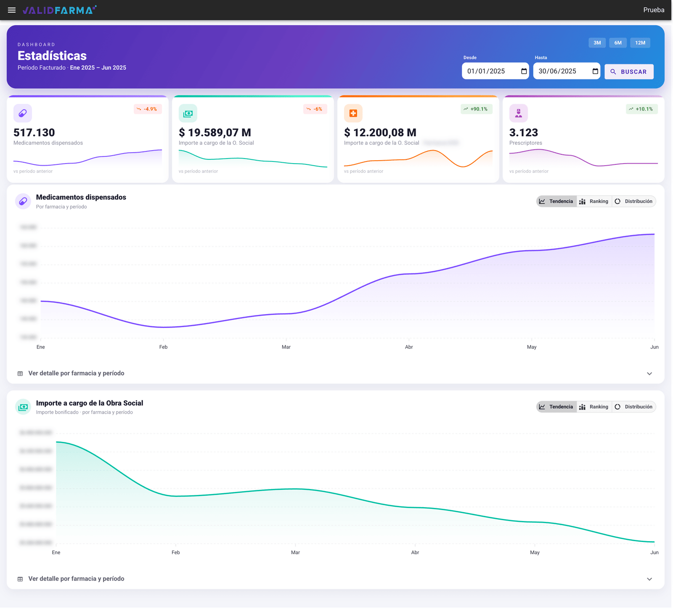The image size is (673, 616).
Task: Click the pill icon on Medicamentos dispensados card
Action: [23, 113]
